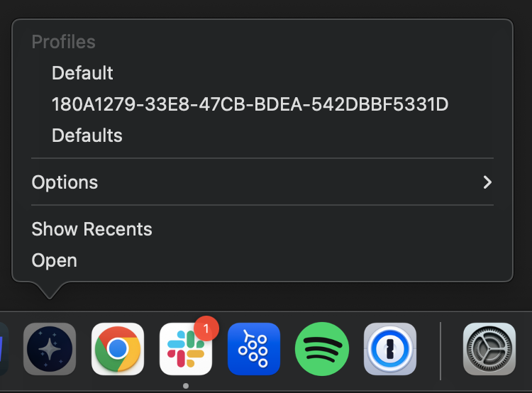Choose the 180A1279 UUID profile
This screenshot has height=393, width=532.
(250, 105)
